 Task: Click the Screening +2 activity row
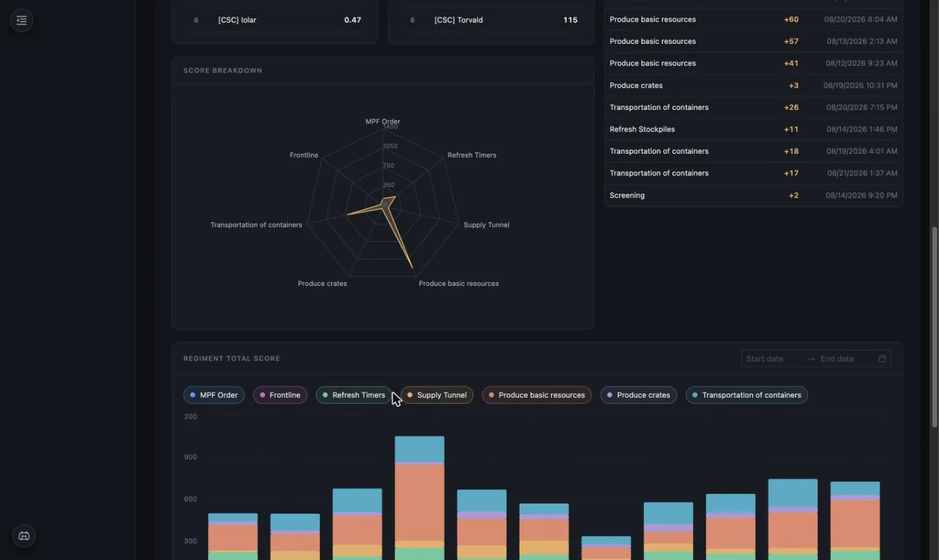coord(753,196)
